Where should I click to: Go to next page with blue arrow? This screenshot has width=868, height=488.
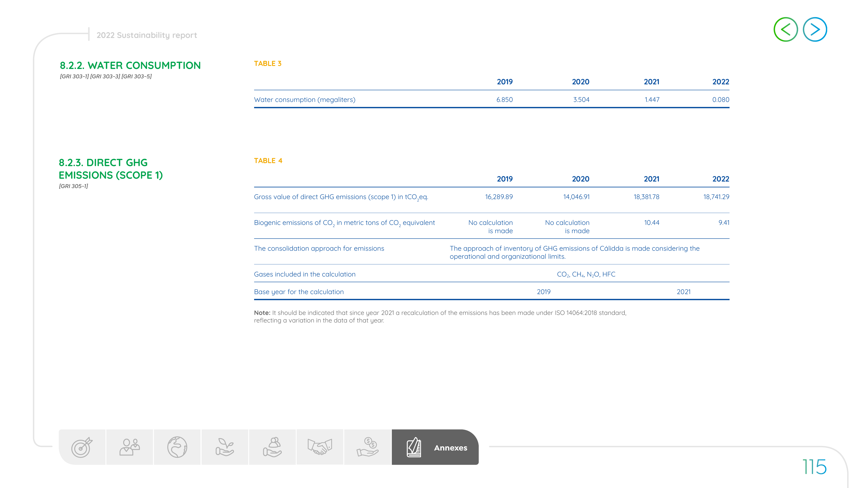pos(815,30)
